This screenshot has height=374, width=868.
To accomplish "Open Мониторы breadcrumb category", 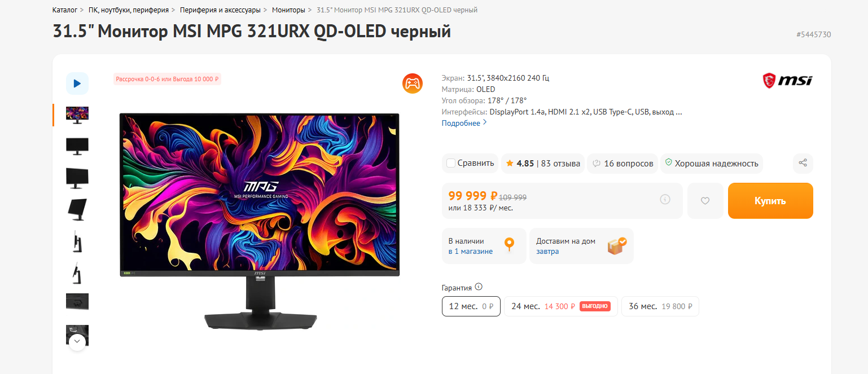I will [288, 10].
